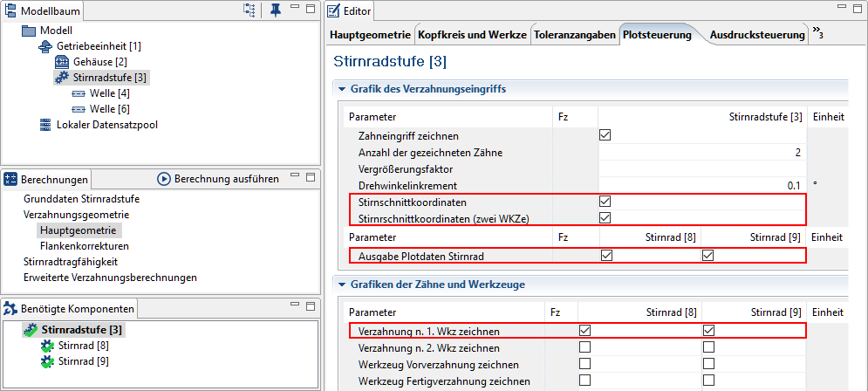Viewport: 868px width, 391px height.
Task: Click the Welle [4] shaft icon
Action: click(78, 93)
